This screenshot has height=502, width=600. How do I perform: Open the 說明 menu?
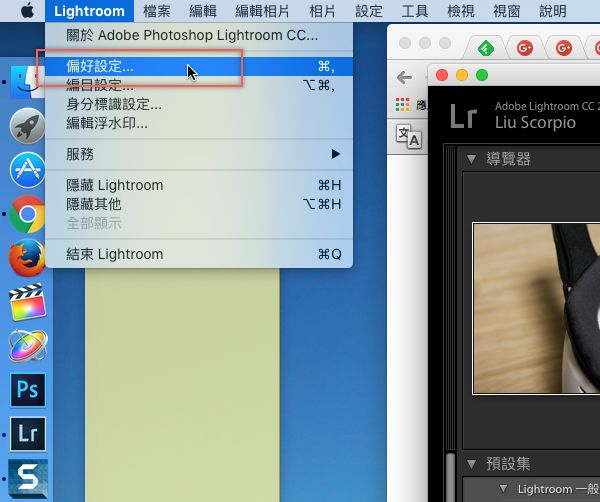tap(553, 11)
